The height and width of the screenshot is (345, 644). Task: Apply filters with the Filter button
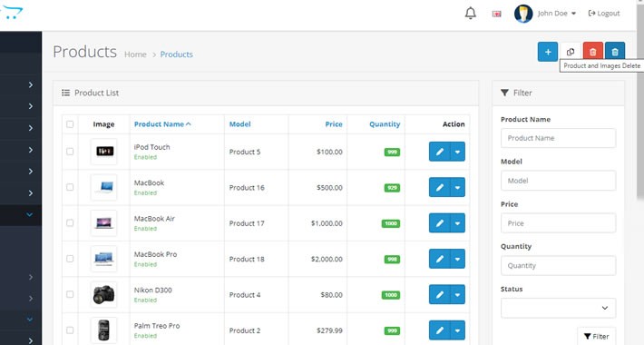coord(596,336)
